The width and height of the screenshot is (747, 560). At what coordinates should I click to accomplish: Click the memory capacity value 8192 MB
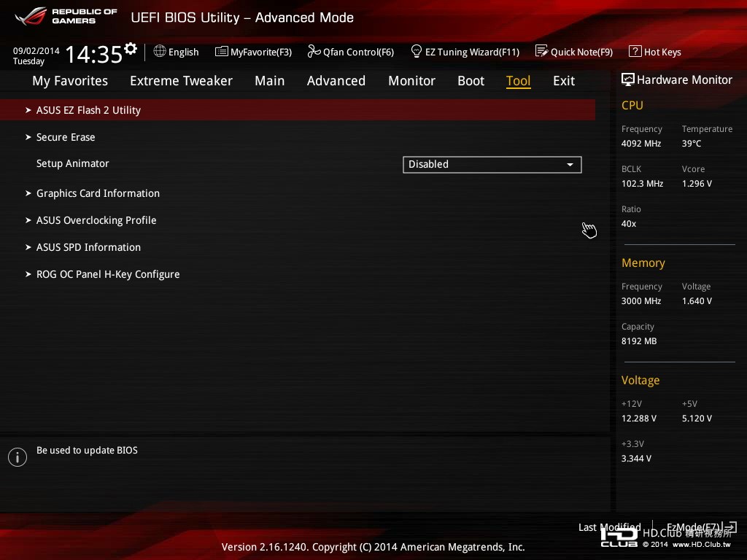639,341
